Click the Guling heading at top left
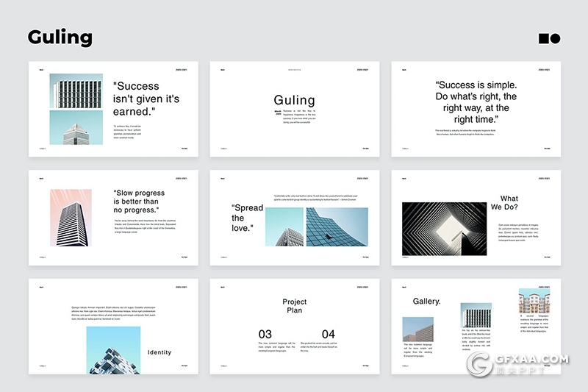The width and height of the screenshot is (588, 392). point(60,38)
